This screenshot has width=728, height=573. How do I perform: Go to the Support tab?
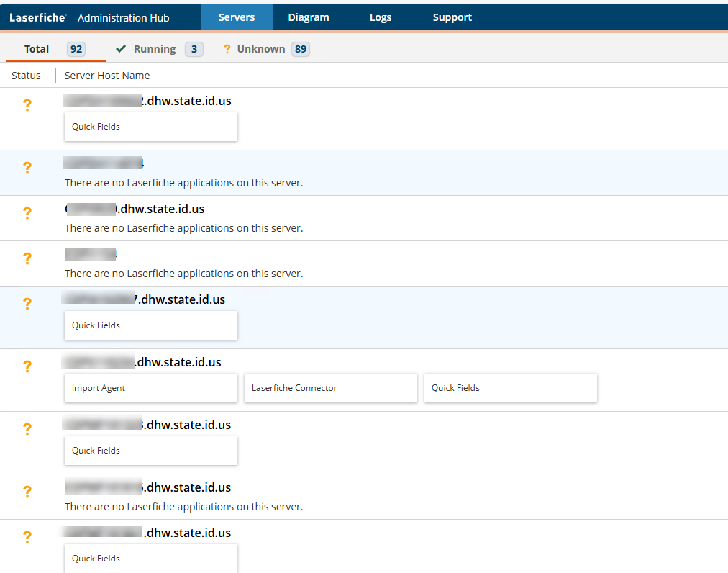[x=452, y=18]
